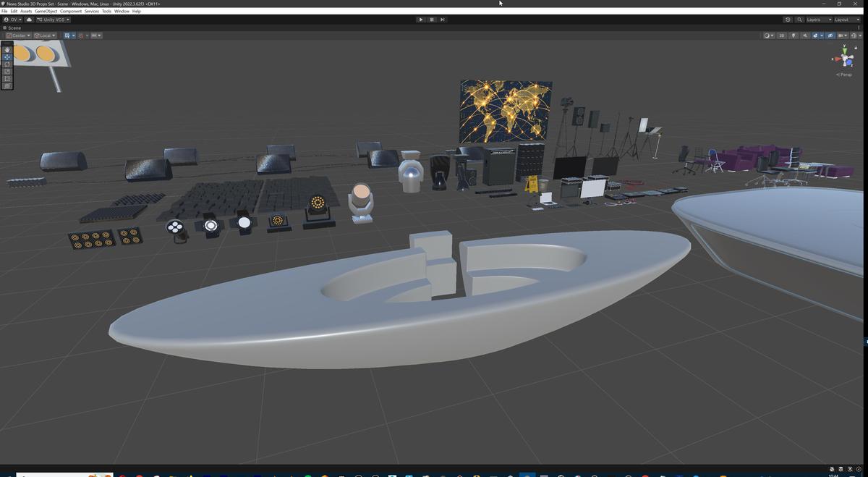Select the Scale tool
The height and width of the screenshot is (477, 868).
7,72
